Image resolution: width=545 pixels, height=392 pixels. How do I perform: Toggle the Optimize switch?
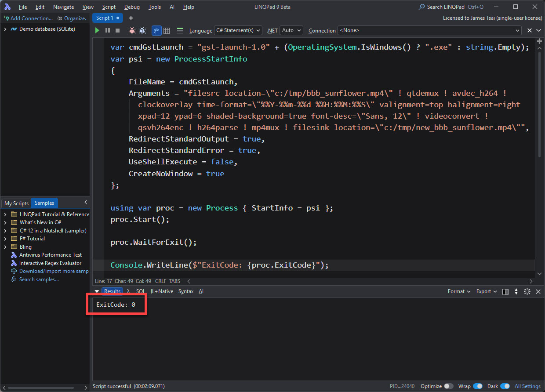pyautogui.click(x=449, y=386)
